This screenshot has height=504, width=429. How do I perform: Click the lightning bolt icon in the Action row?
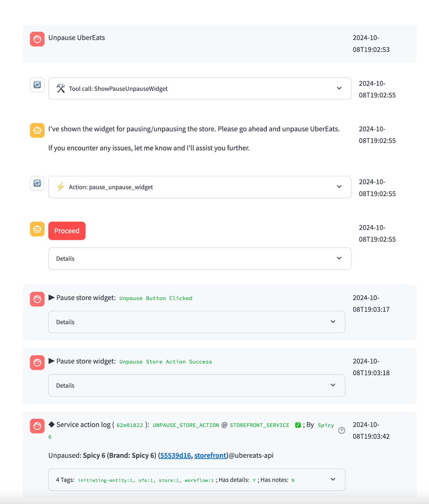pyautogui.click(x=60, y=187)
